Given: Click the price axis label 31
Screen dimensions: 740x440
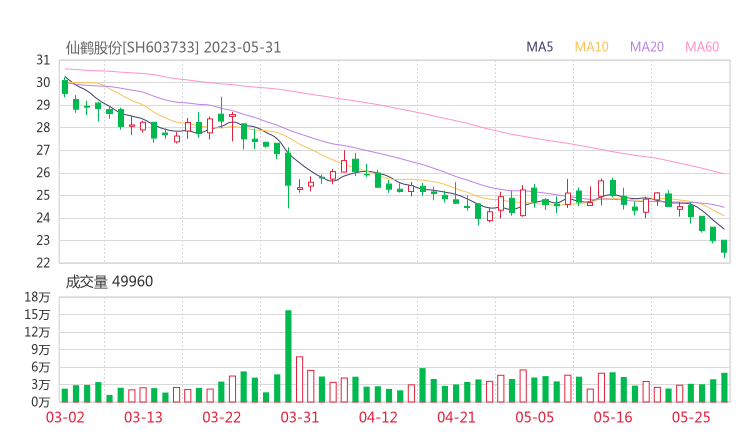Looking at the screenshot, I should coord(43,60).
